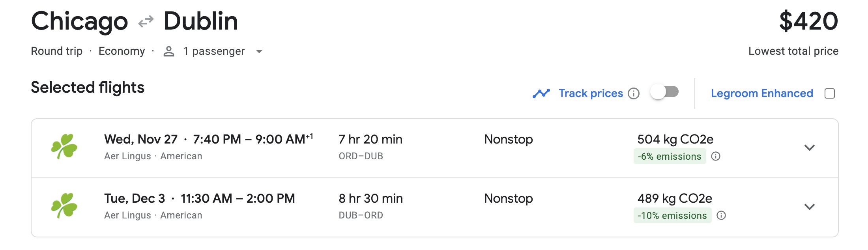
Task: Click the -10% emissions green badge
Action: click(672, 216)
